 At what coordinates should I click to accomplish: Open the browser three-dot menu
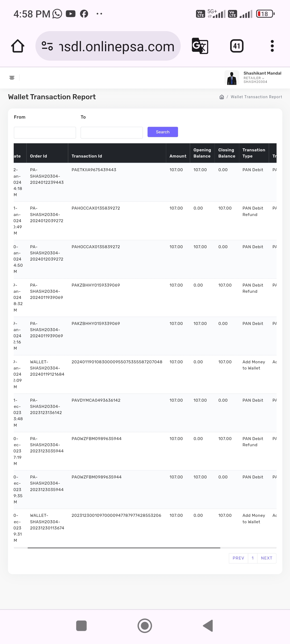tap(272, 46)
